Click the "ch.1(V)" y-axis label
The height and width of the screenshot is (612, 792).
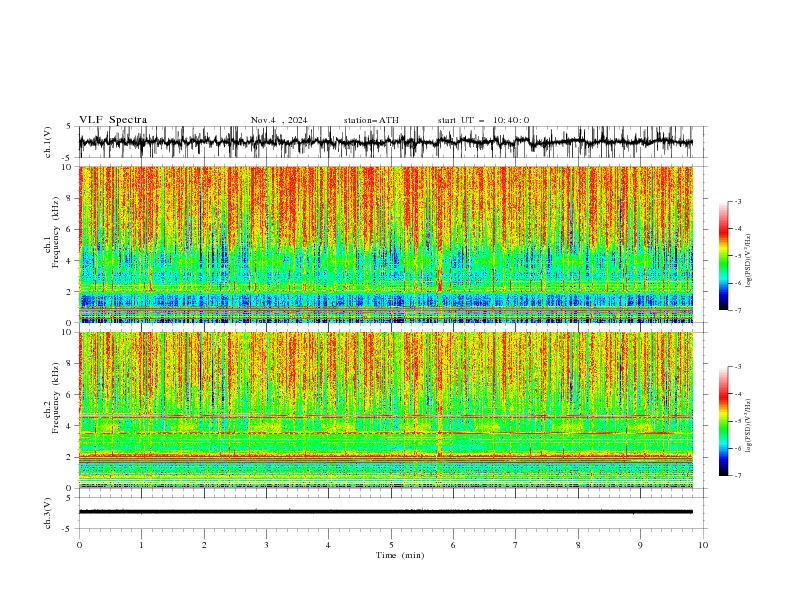click(48, 142)
